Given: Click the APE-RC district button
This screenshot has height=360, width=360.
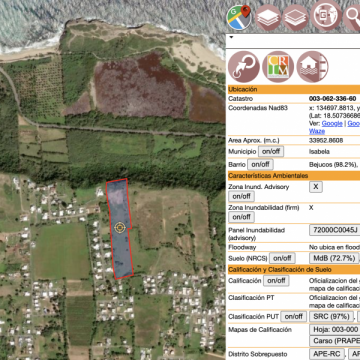Looking at the screenshot, I should point(328,354).
